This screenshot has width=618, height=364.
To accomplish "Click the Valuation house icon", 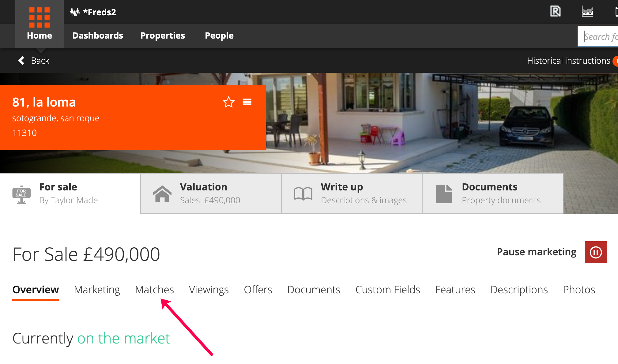I will (x=162, y=194).
